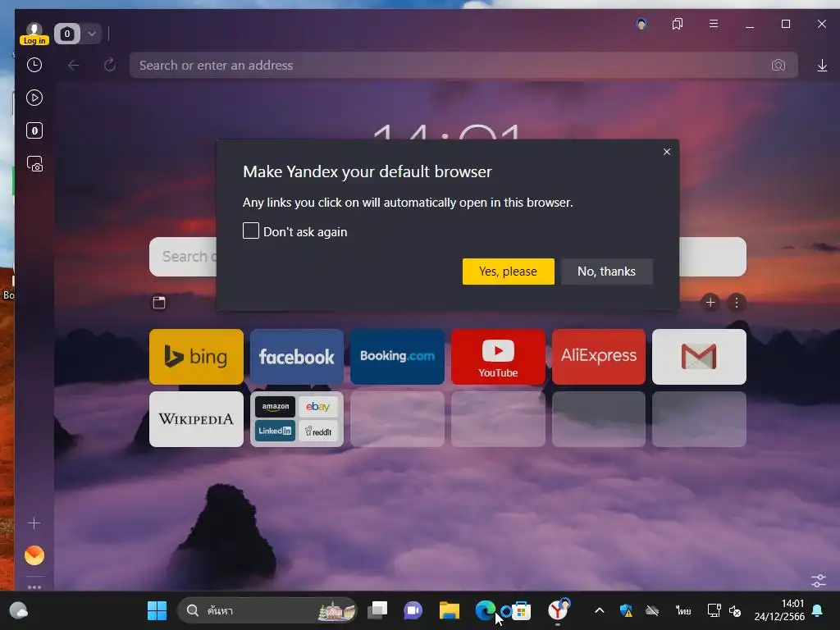Open the bookmarks collection icon

(x=678, y=24)
